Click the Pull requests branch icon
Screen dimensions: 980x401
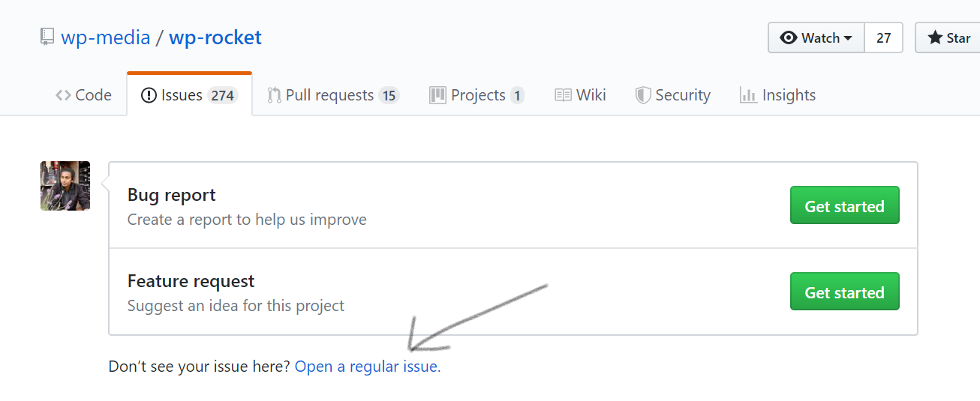274,95
